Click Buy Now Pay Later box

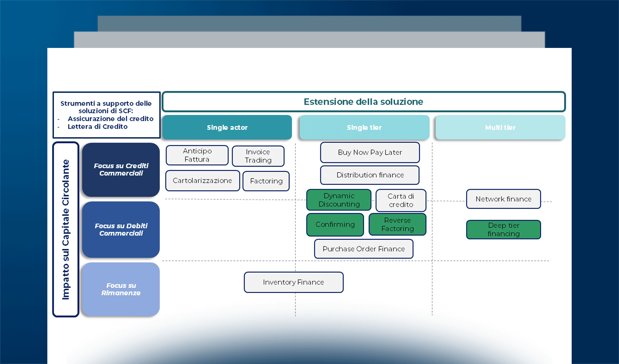[370, 152]
